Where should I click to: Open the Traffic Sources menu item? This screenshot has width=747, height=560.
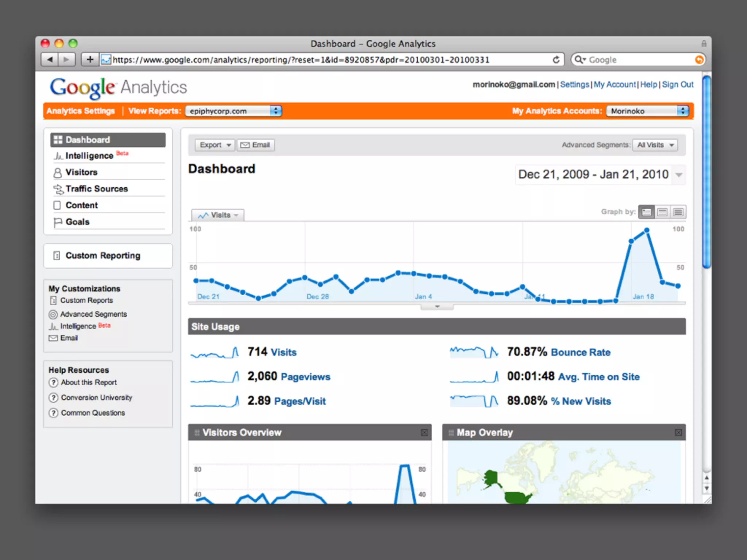point(97,189)
